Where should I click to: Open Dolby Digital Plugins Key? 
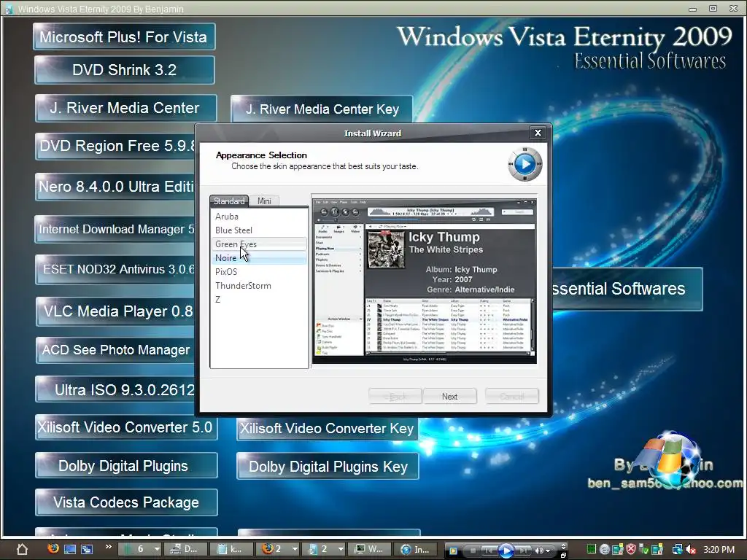(x=328, y=467)
